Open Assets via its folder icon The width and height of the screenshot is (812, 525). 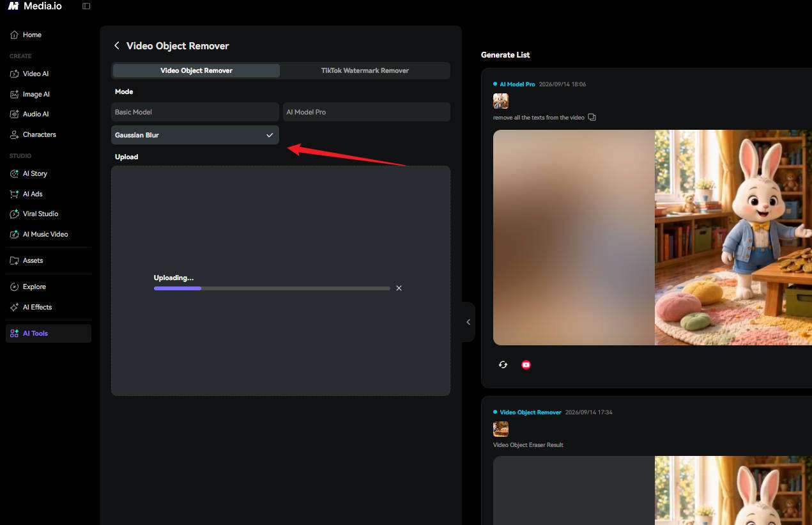point(14,260)
